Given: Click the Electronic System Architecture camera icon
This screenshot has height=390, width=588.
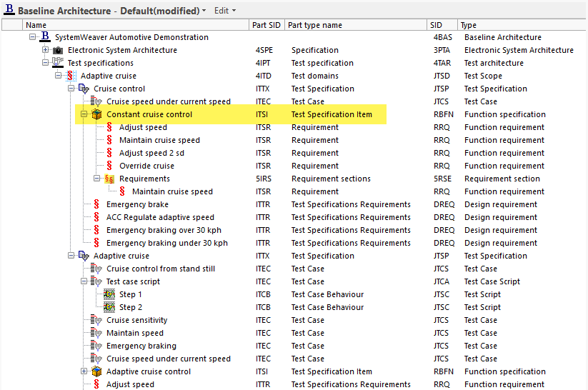Looking at the screenshot, I should coord(58,50).
